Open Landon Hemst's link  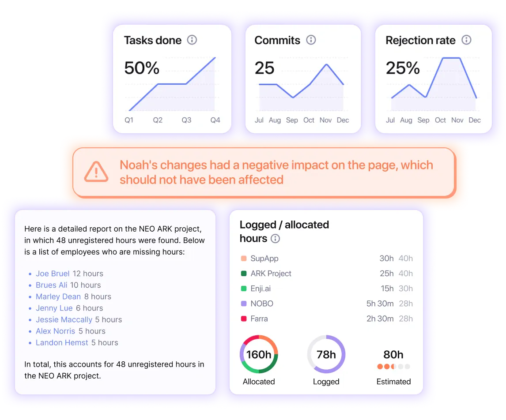click(x=62, y=343)
